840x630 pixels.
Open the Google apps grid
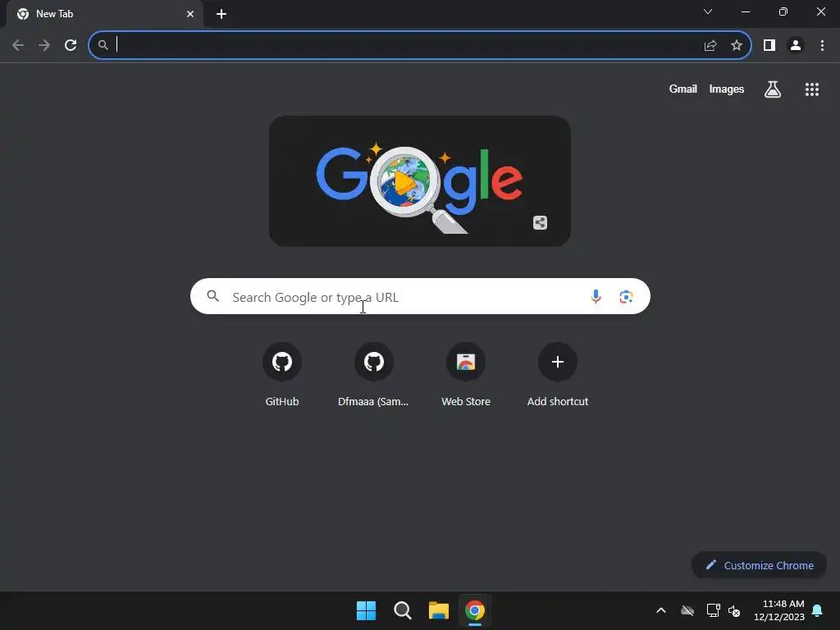click(x=812, y=89)
